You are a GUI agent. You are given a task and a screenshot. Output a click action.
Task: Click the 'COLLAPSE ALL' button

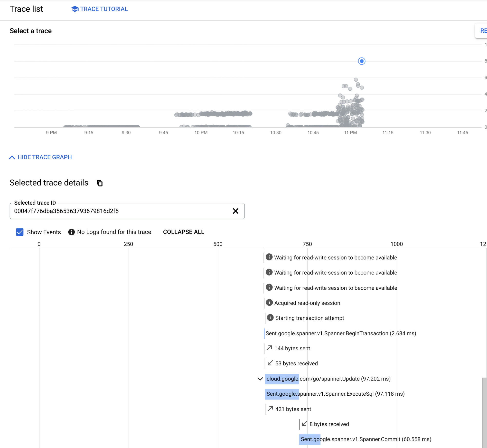coord(184,232)
